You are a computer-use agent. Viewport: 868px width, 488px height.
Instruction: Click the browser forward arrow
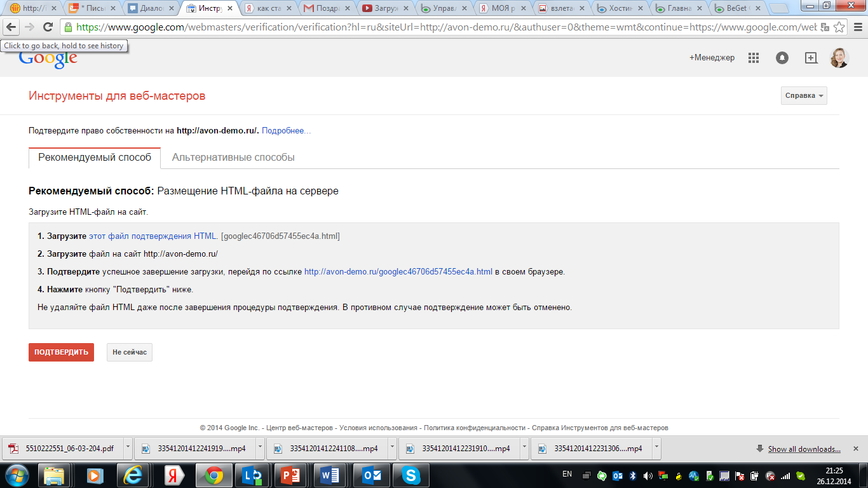(29, 27)
